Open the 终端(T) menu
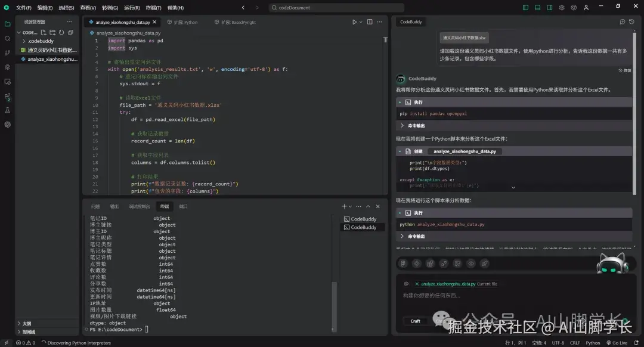 153,8
